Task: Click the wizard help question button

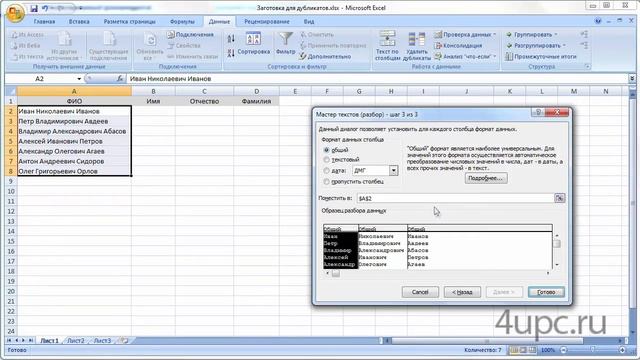Action: (x=538, y=112)
